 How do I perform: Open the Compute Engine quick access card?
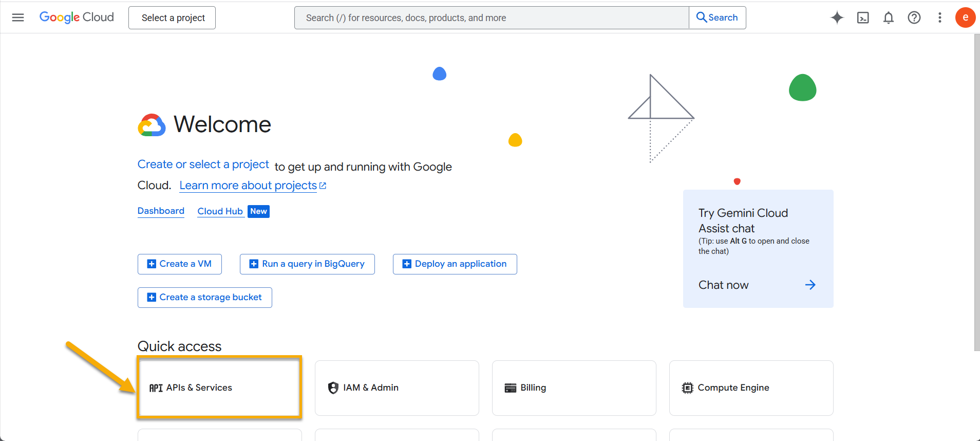click(751, 388)
